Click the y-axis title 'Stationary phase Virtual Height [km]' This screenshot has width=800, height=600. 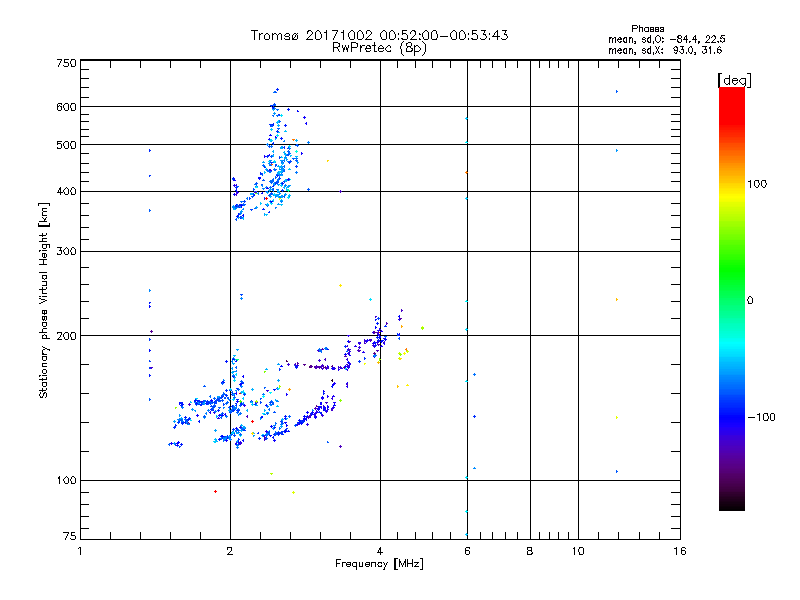point(44,300)
